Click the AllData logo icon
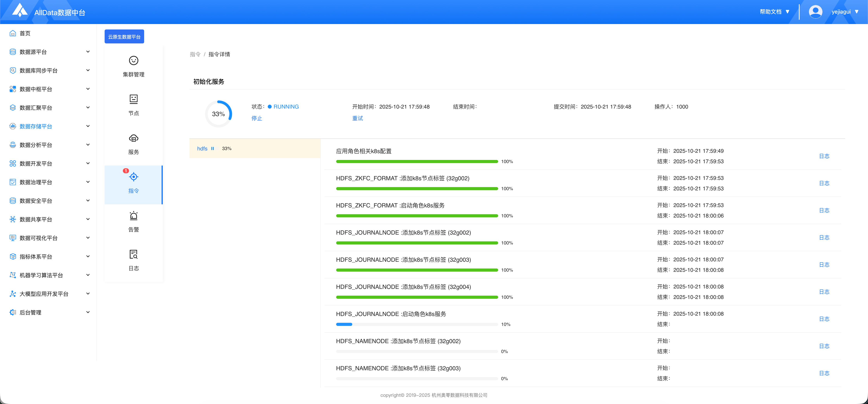This screenshot has width=868, height=404. pyautogui.click(x=20, y=10)
